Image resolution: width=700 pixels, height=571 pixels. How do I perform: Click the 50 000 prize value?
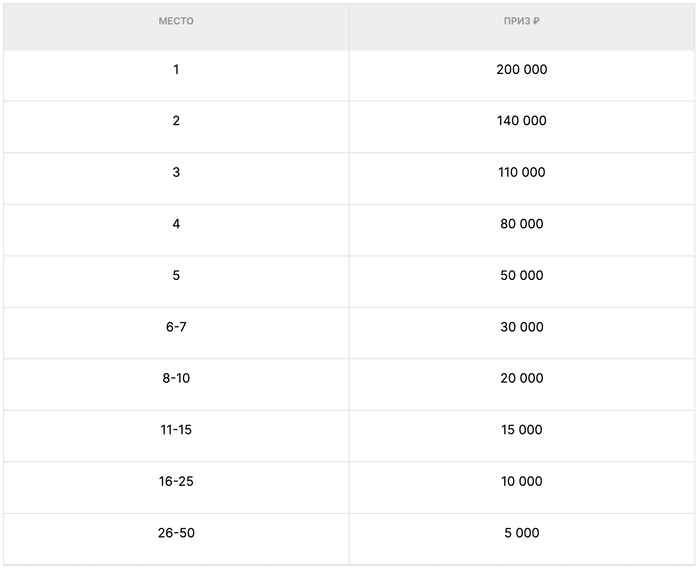coord(522,275)
